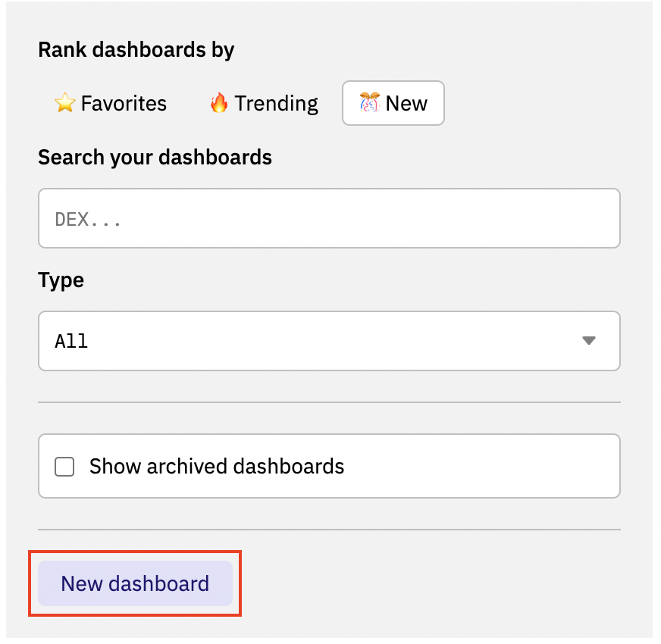Click the divider line above New dashboard
661x644 pixels.
pyautogui.click(x=329, y=530)
